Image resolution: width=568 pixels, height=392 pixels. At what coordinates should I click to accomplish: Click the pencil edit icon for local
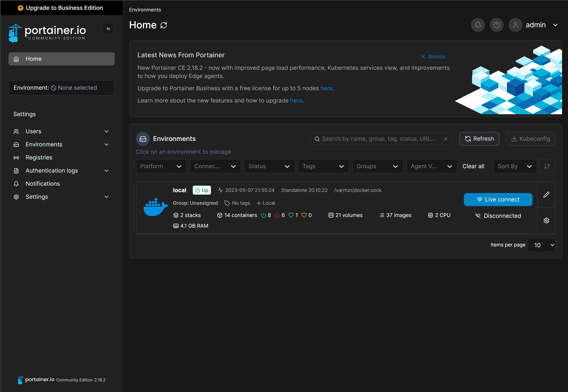click(546, 195)
